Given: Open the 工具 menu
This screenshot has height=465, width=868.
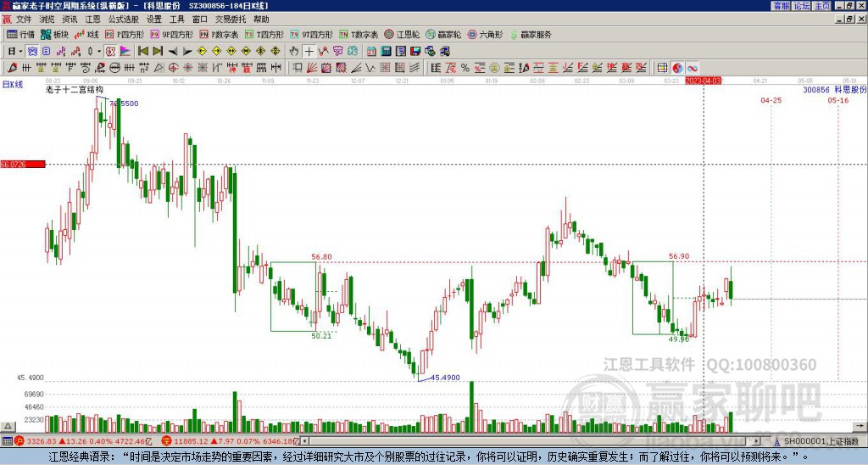Looking at the screenshot, I should point(176,20).
